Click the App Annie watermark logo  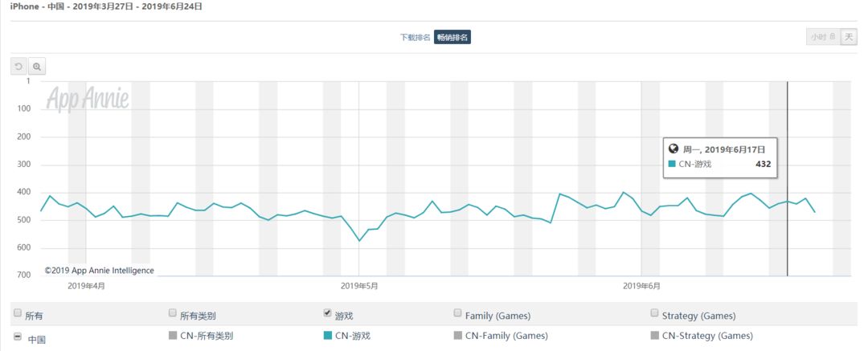click(x=88, y=99)
